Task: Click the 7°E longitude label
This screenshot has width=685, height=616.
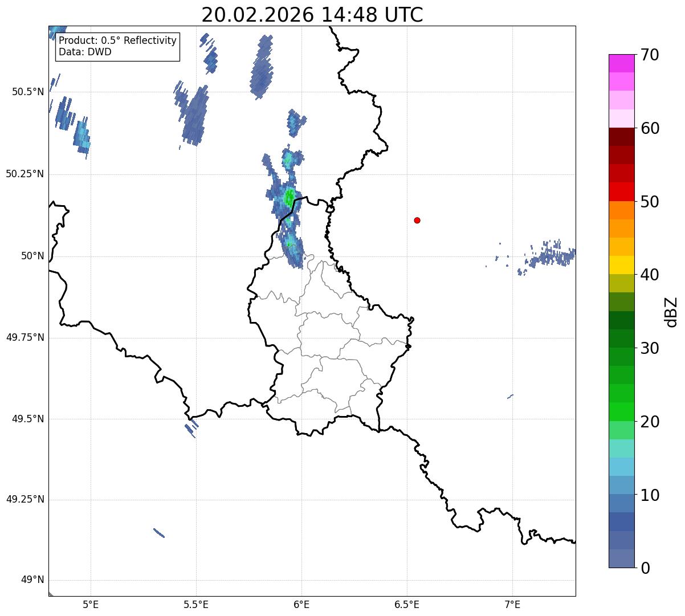Action: pyautogui.click(x=512, y=605)
